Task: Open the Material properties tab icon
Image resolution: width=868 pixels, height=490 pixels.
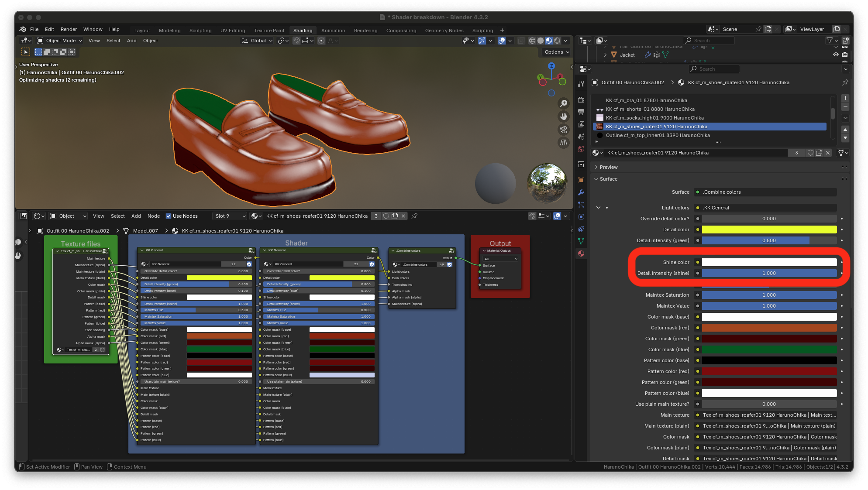Action: (581, 254)
